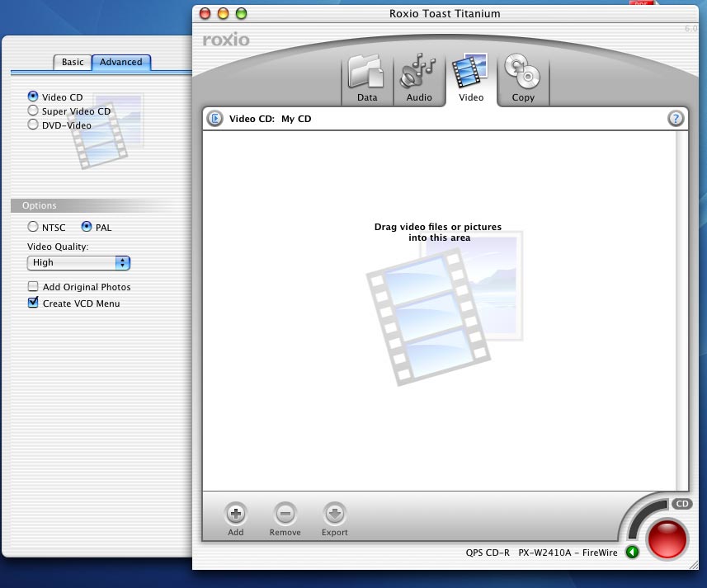Viewport: 707px width, 588px height.
Task: Open the Video Quality dropdown
Action: pos(78,263)
